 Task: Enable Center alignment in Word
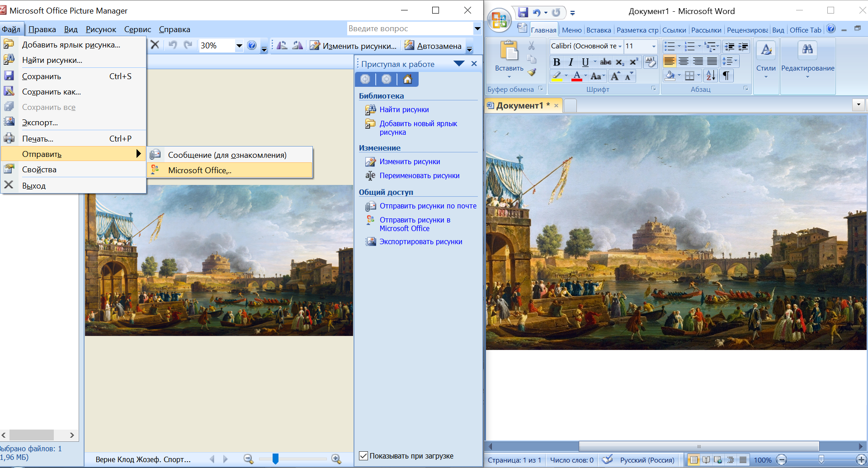pos(684,61)
